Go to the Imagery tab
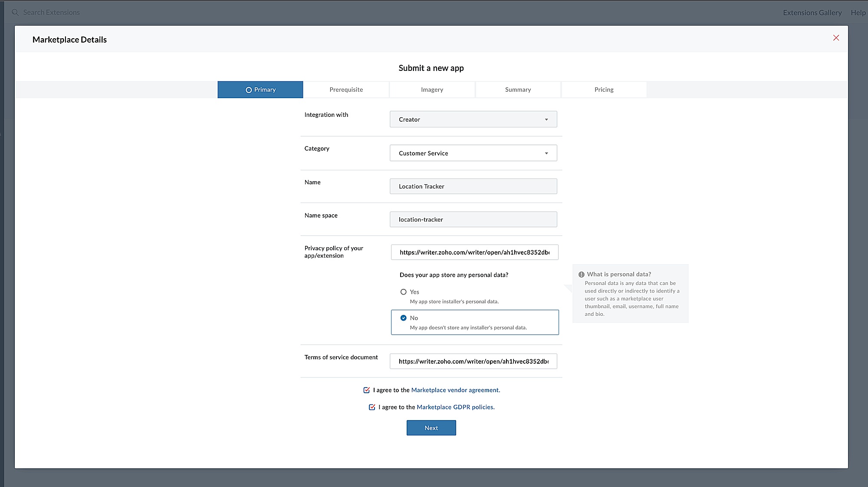The image size is (868, 487). [432, 90]
